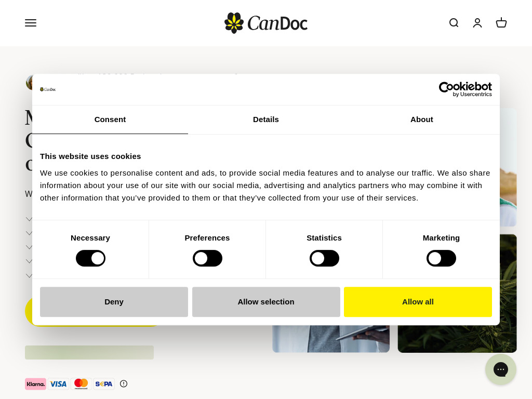
Task: Click the search magnifier icon
Action: pos(454,23)
